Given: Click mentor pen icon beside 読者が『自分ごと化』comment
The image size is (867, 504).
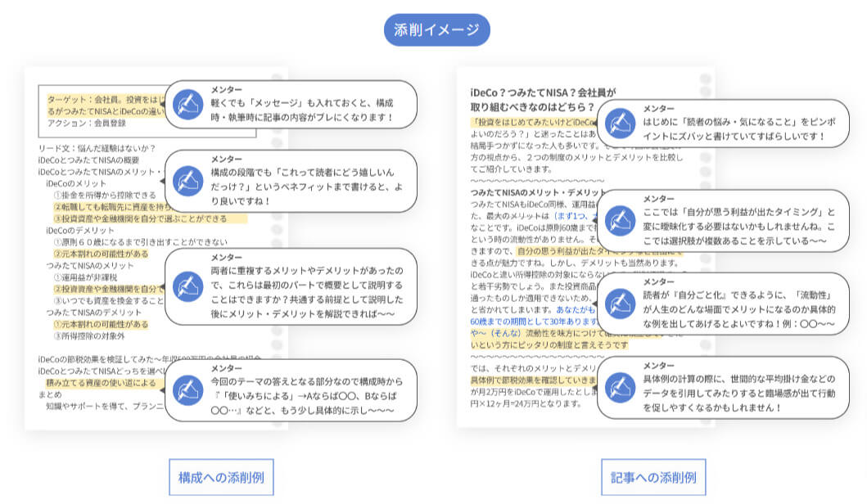Looking at the screenshot, I should pos(621,304).
